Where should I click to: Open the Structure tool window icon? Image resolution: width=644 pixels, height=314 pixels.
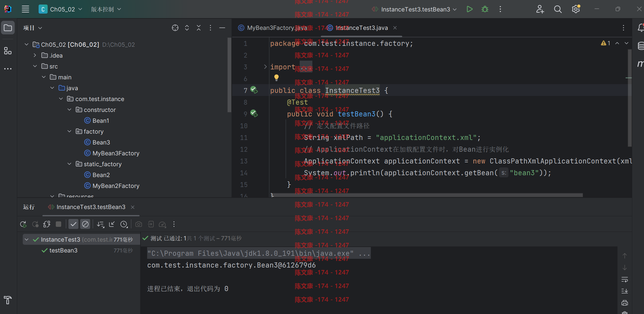(8, 51)
